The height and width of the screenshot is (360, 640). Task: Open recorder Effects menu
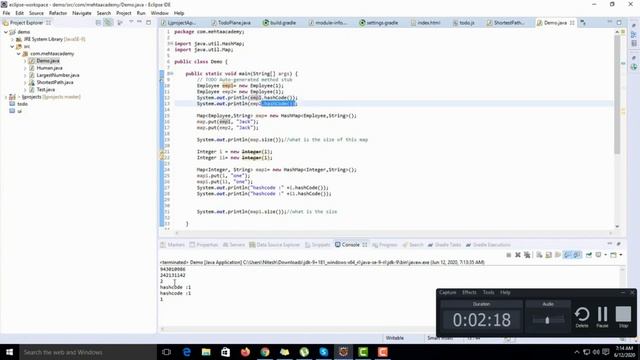click(x=469, y=293)
